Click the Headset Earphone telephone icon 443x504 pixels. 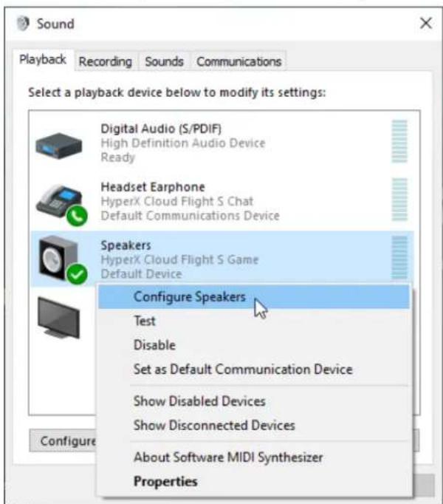[x=61, y=205]
